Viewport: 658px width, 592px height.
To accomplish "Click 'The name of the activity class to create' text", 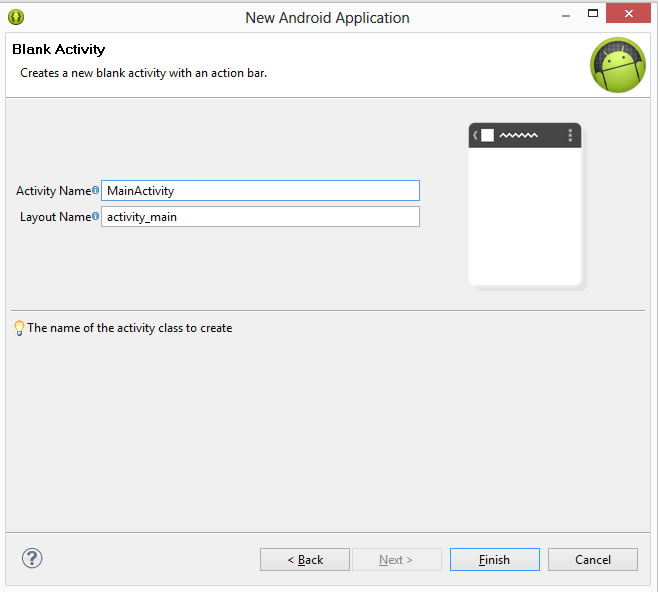I will pos(130,328).
